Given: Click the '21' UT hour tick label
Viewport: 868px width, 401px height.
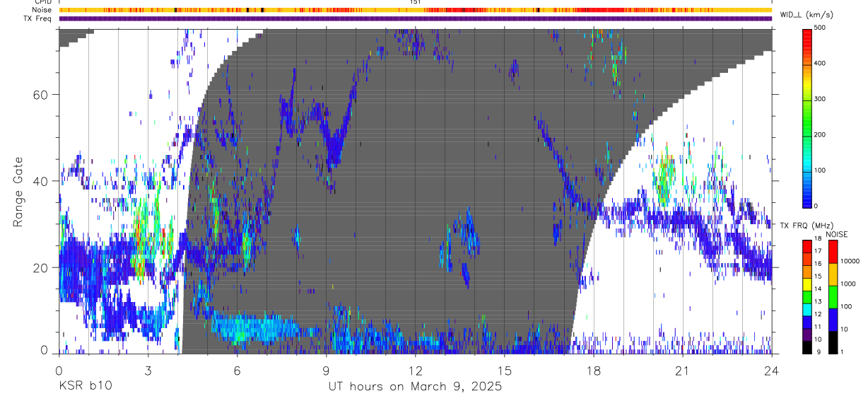Looking at the screenshot, I should point(683,371).
